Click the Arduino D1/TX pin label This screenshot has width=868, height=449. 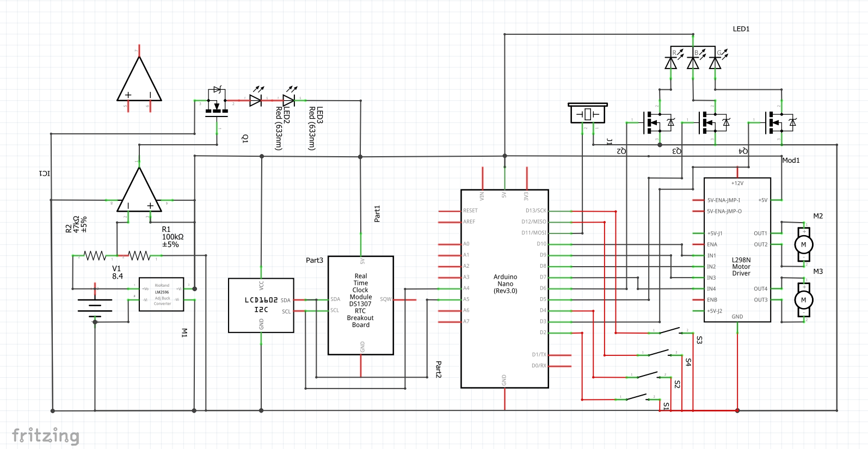click(x=539, y=354)
